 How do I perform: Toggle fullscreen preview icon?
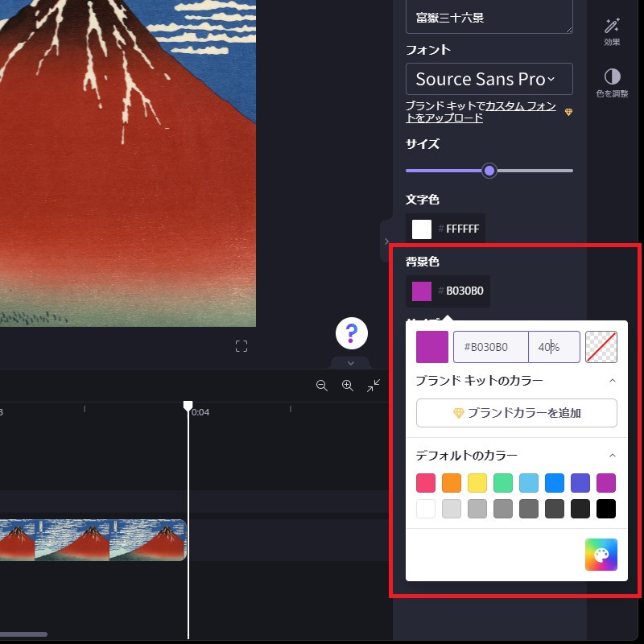click(x=242, y=346)
